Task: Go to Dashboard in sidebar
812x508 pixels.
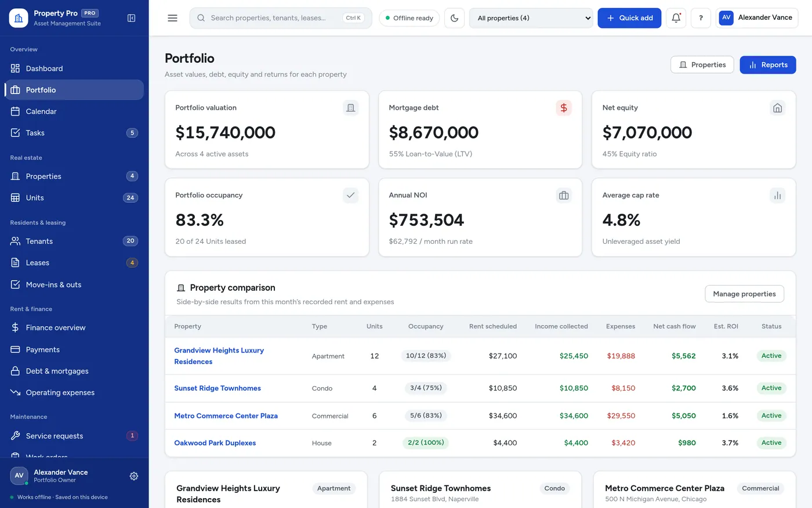Action: coord(74,69)
